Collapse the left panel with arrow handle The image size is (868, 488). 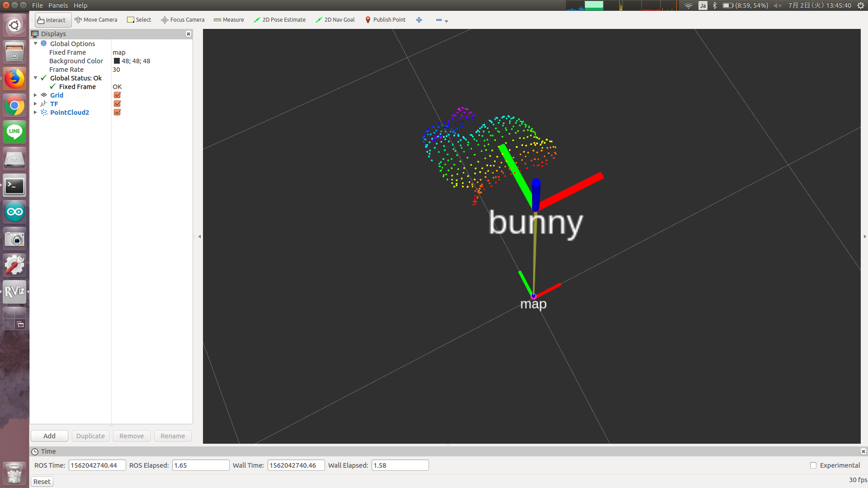coord(199,236)
